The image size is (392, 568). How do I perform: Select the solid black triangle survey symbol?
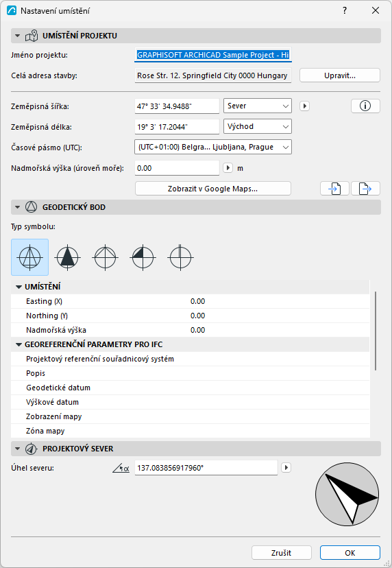67,257
